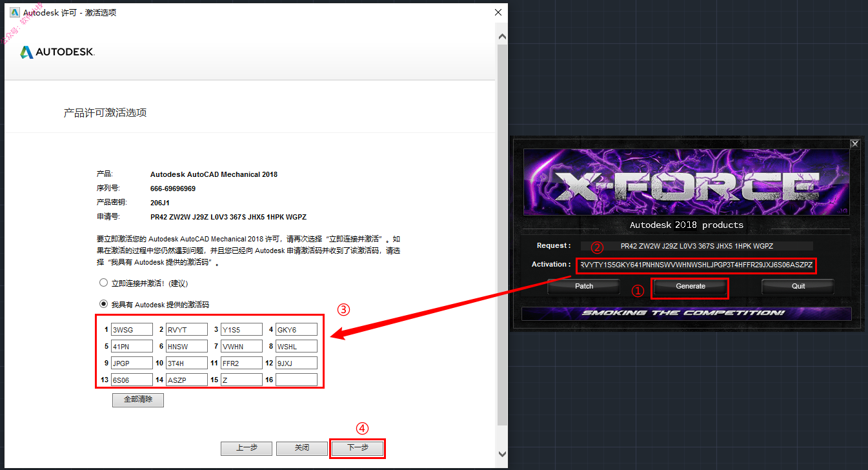The image size is (868, 470).
Task: Click the Activation field in X-Force window
Action: coord(696,265)
